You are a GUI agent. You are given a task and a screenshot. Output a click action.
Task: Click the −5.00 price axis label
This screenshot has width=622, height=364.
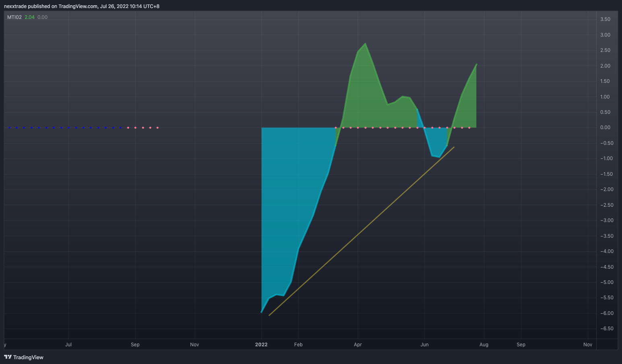[x=607, y=282]
